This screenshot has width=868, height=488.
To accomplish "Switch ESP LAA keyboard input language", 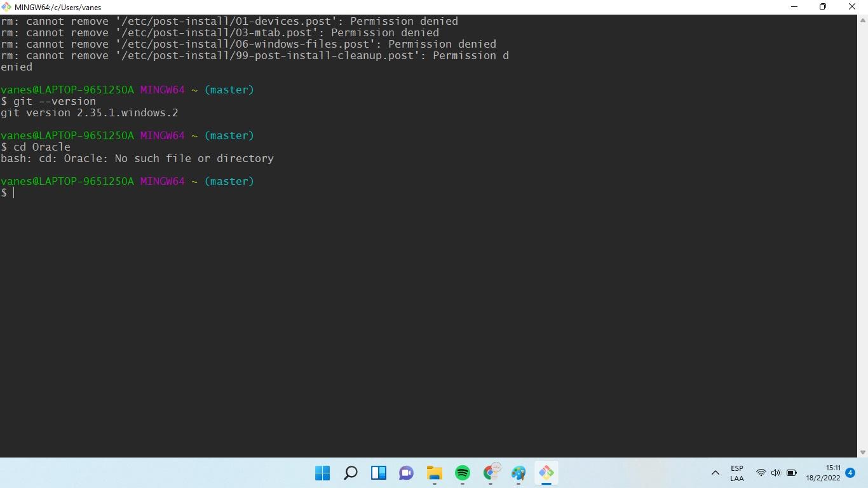I will [x=737, y=473].
